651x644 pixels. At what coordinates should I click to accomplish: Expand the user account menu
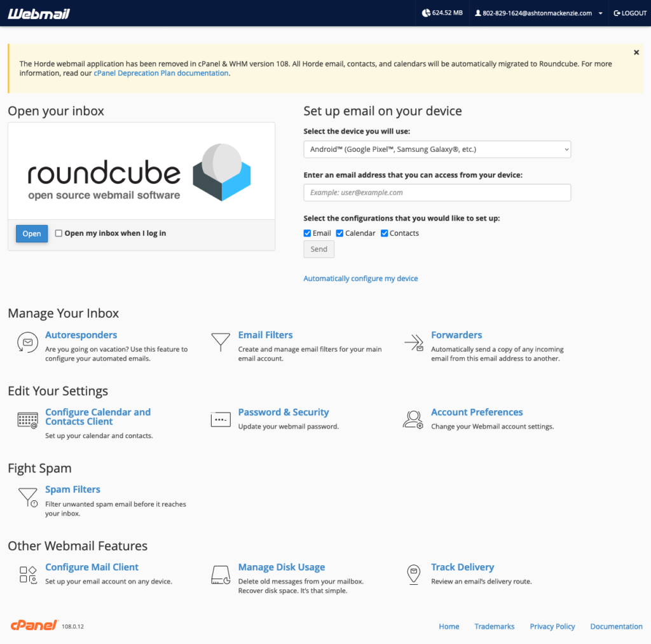[538, 13]
